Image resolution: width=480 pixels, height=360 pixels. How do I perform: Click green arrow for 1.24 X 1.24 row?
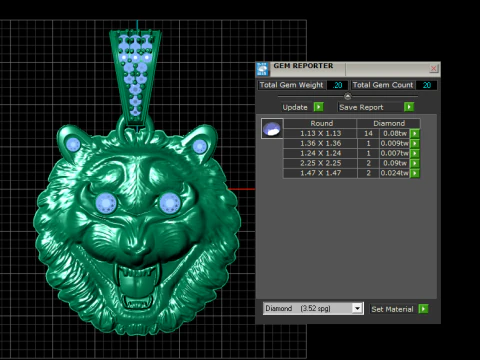pos(415,153)
